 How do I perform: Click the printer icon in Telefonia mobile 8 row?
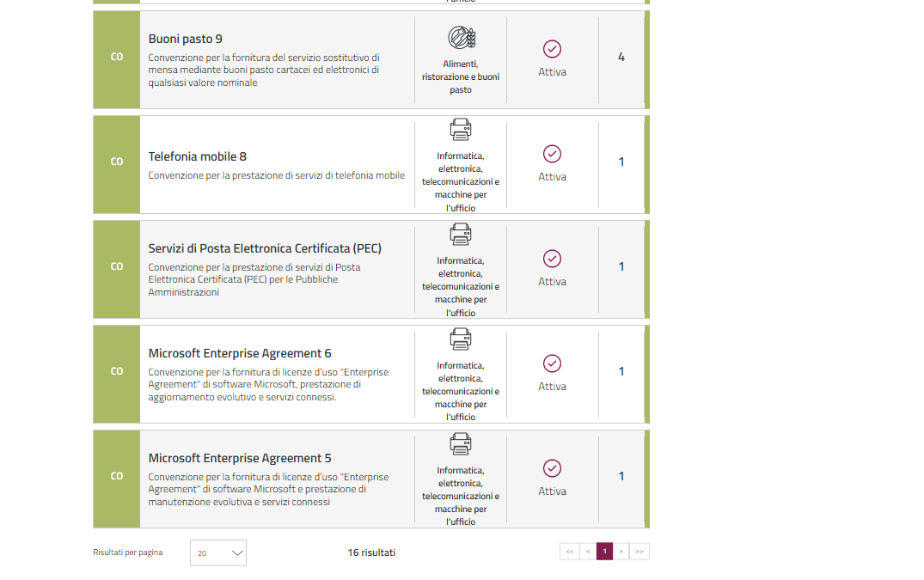(461, 130)
